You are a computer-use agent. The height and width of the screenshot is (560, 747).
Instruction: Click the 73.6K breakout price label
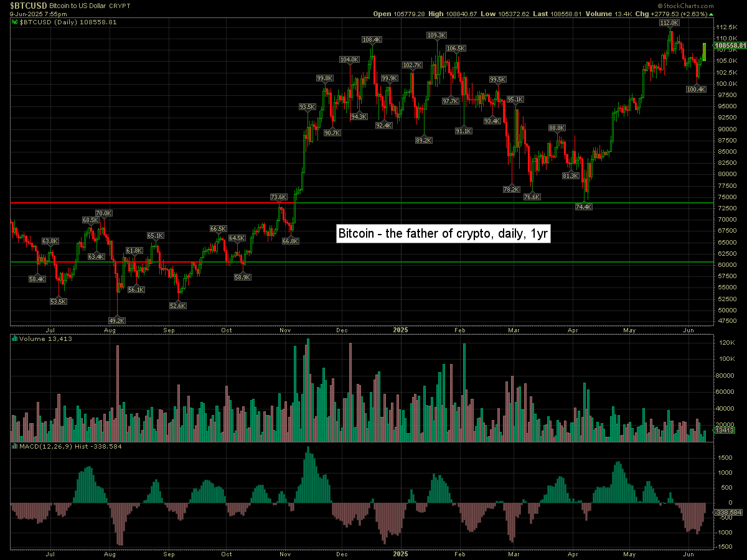coord(278,197)
